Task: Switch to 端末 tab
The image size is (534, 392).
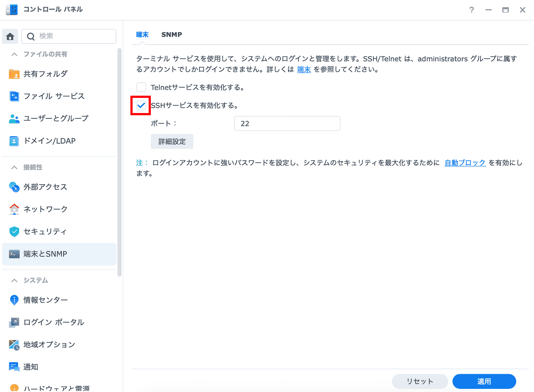Action: coord(142,34)
